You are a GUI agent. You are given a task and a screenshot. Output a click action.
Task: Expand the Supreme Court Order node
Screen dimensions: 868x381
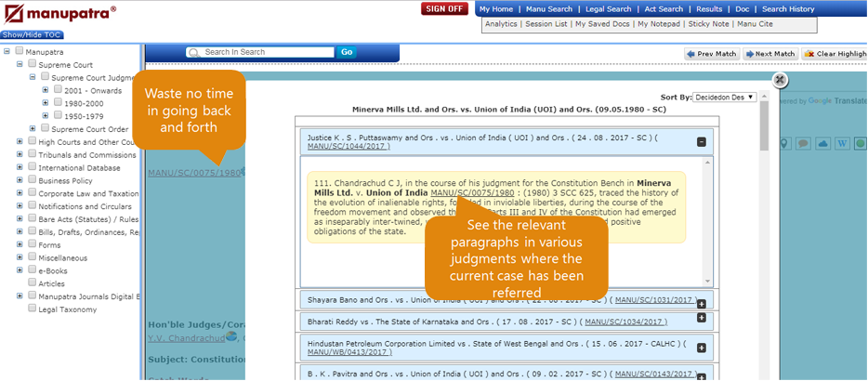click(33, 128)
